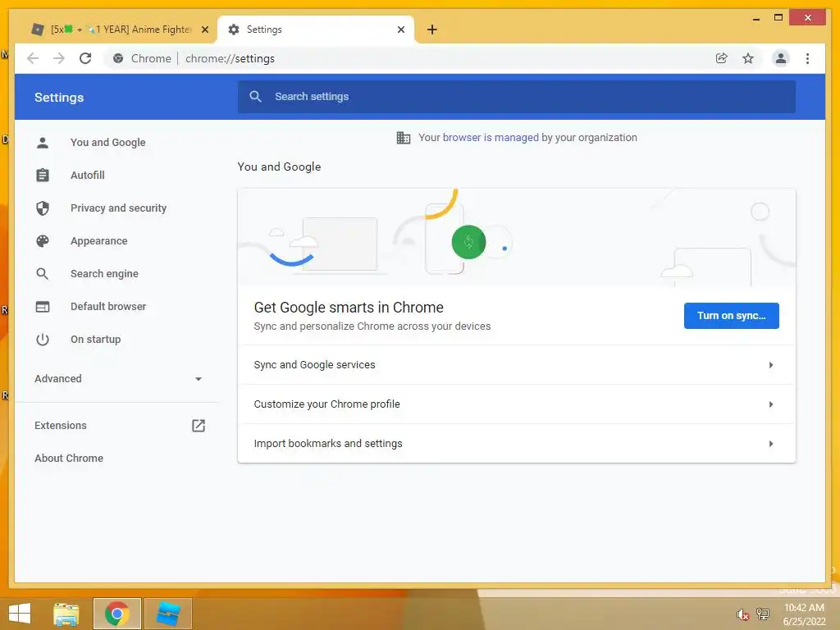Click Customize your Chrome profile text
Viewport: 840px width, 630px height.
click(x=326, y=404)
